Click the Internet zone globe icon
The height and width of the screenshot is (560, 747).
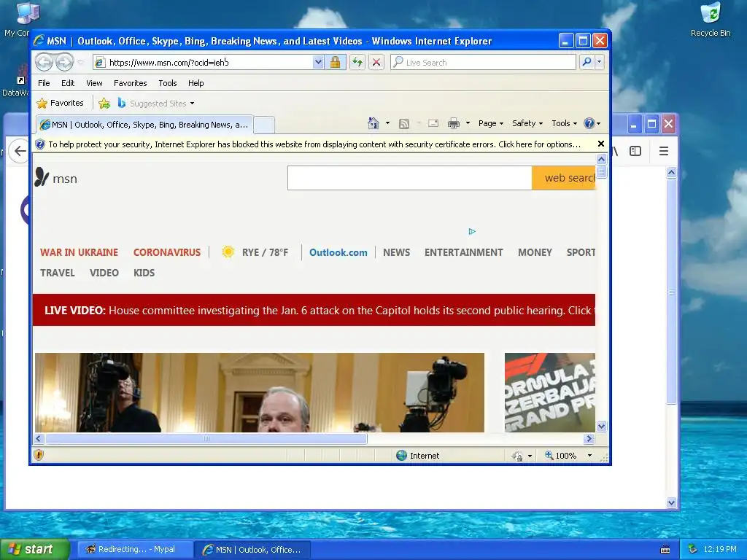pos(402,455)
